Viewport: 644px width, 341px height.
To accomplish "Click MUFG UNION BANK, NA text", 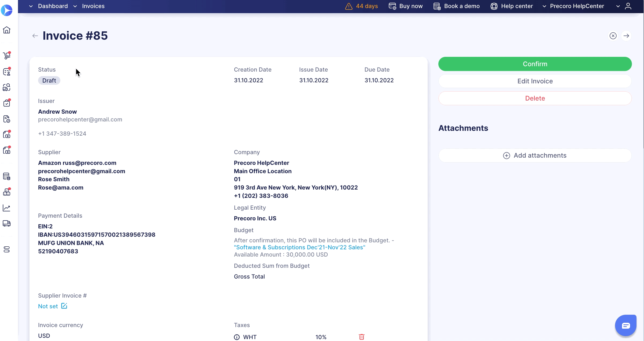I will (x=71, y=243).
